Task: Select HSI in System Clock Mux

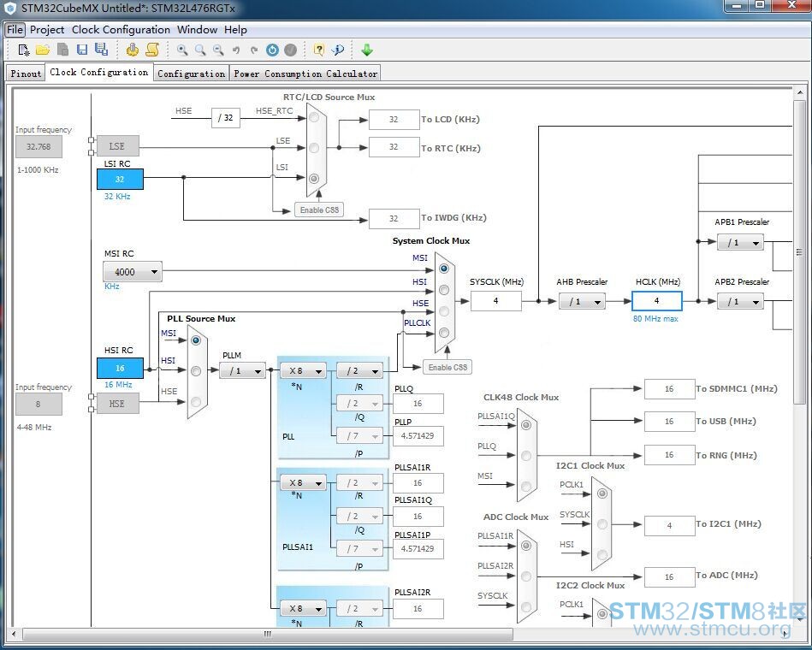Action: [444, 290]
